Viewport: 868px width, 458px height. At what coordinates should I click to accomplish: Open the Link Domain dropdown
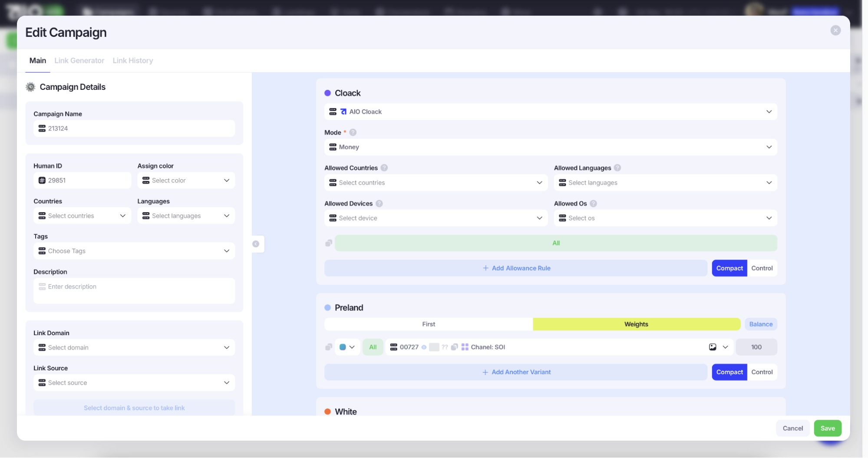pos(134,348)
